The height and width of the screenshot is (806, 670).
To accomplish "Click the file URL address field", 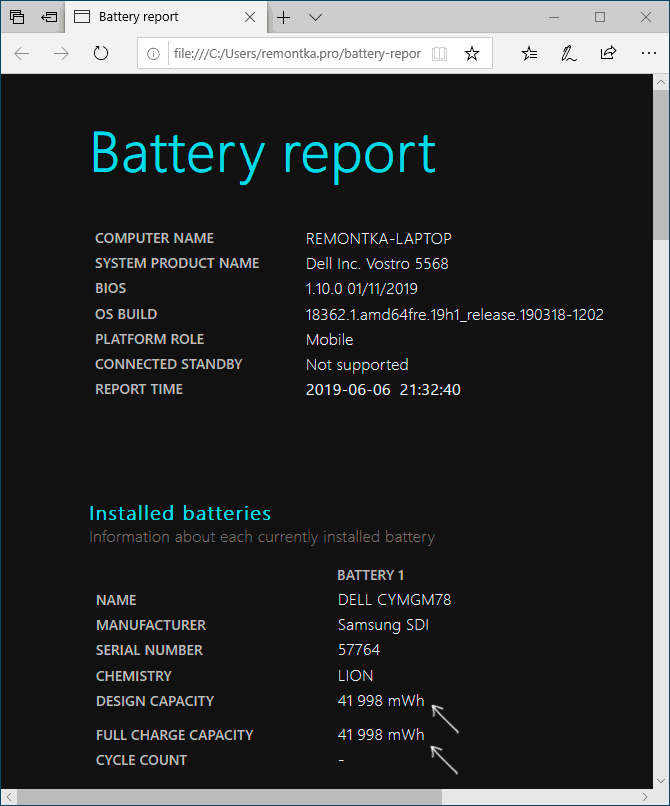I will (295, 53).
